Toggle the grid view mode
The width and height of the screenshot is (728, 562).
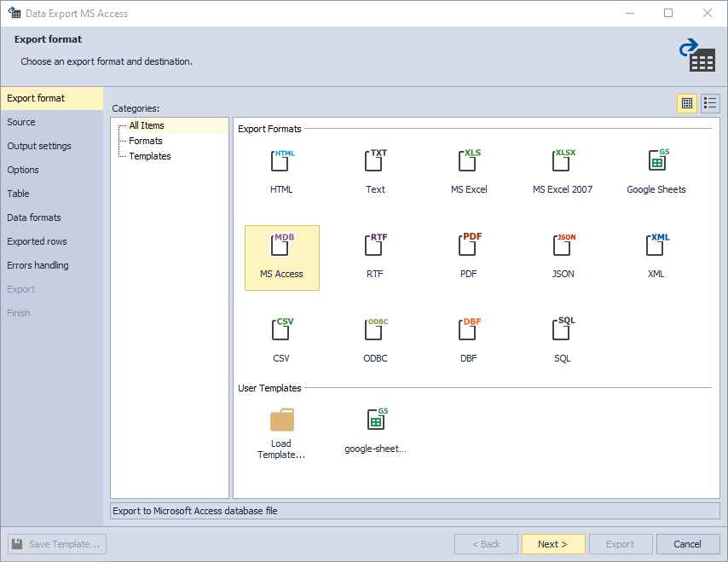686,103
